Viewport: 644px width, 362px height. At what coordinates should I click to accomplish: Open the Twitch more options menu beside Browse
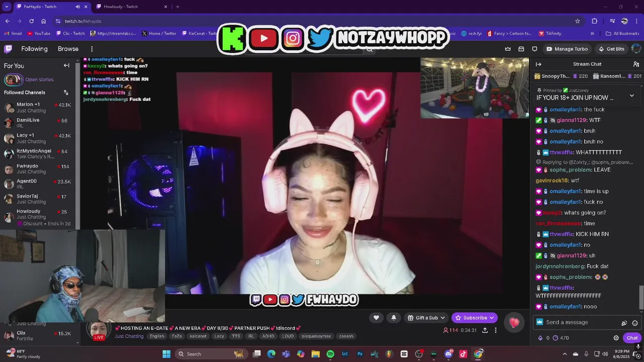[92, 49]
